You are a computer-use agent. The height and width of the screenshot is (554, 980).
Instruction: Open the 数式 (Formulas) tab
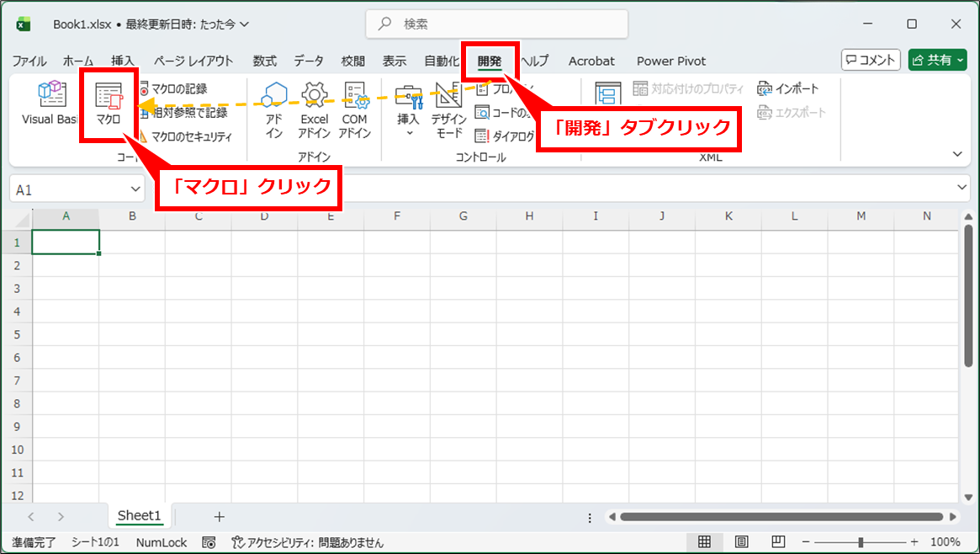click(x=265, y=61)
